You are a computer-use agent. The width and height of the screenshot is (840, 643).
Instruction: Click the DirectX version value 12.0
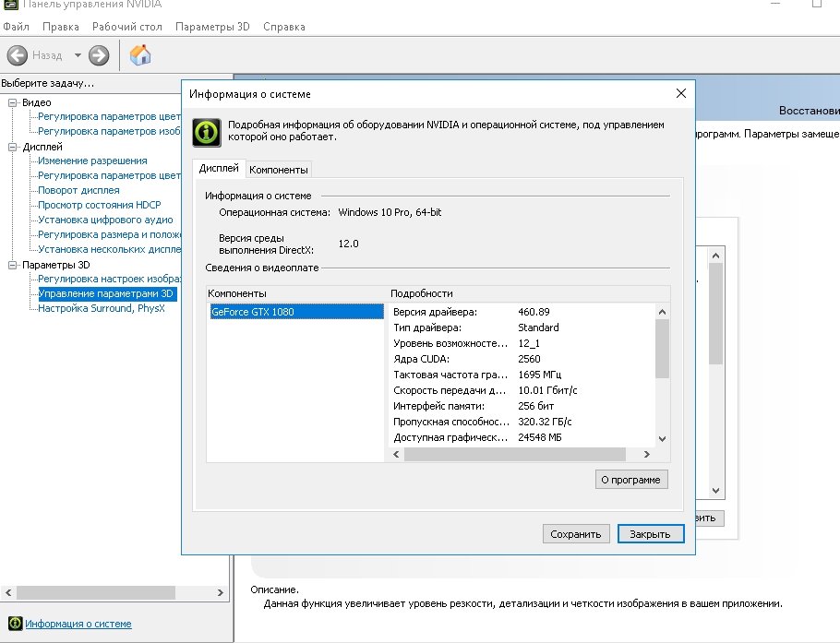point(348,244)
